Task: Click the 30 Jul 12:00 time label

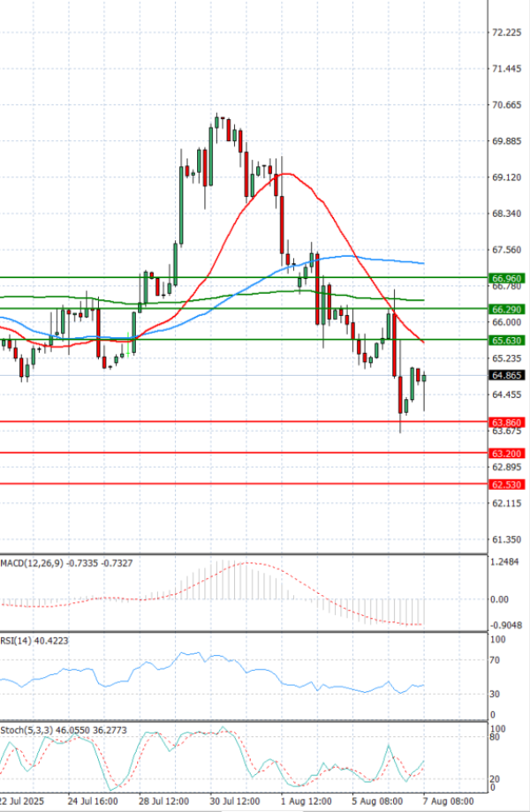Action: (x=235, y=801)
